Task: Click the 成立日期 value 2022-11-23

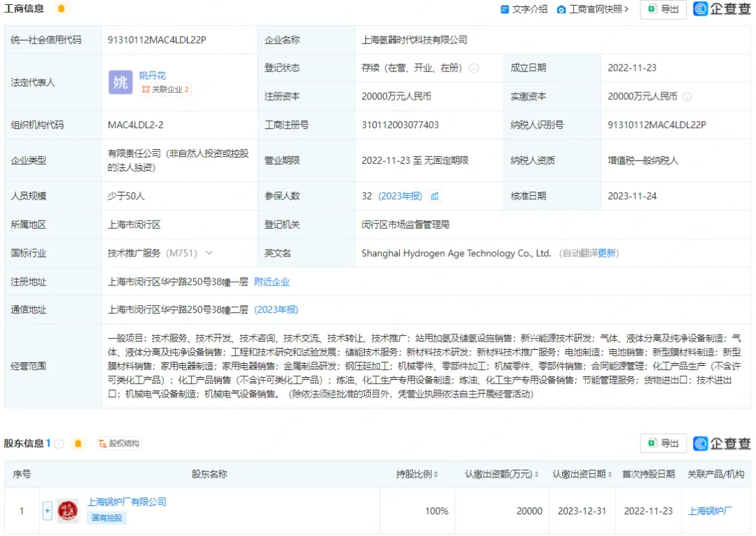Action: pyautogui.click(x=632, y=68)
